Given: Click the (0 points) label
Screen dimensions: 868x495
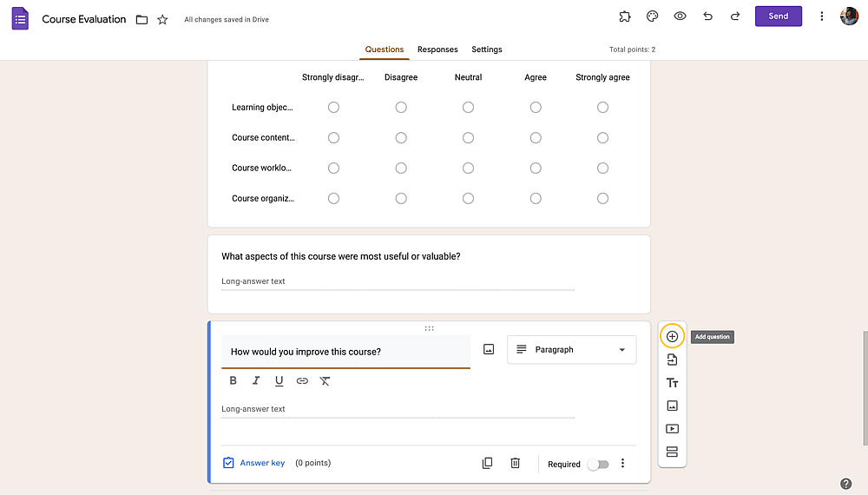Looking at the screenshot, I should (312, 463).
